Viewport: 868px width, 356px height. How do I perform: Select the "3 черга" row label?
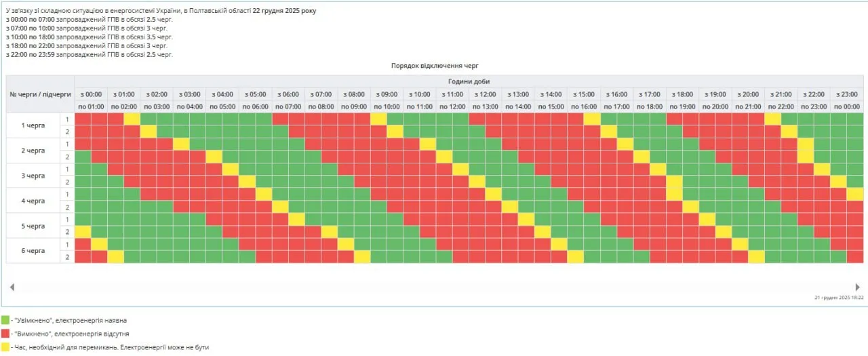pos(33,176)
